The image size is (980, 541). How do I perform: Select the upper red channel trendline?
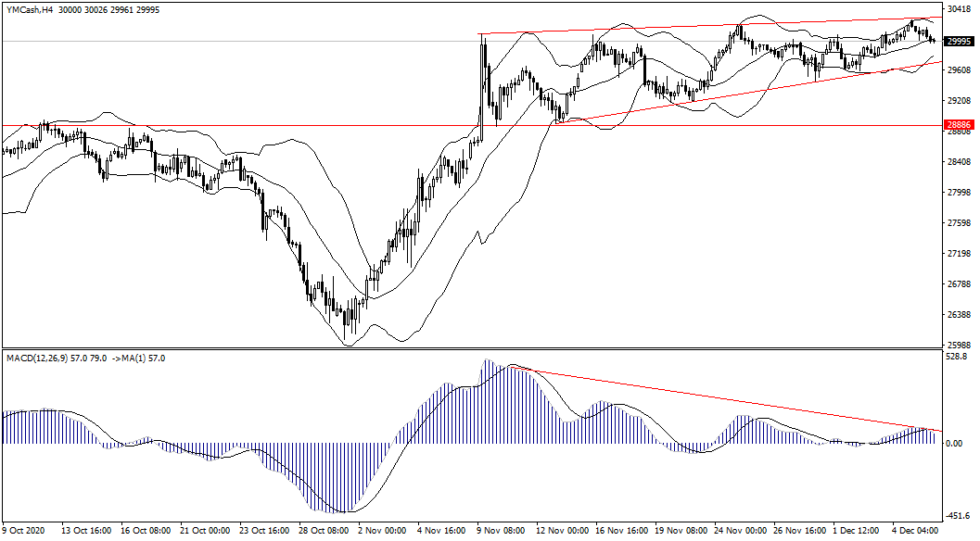click(x=705, y=25)
